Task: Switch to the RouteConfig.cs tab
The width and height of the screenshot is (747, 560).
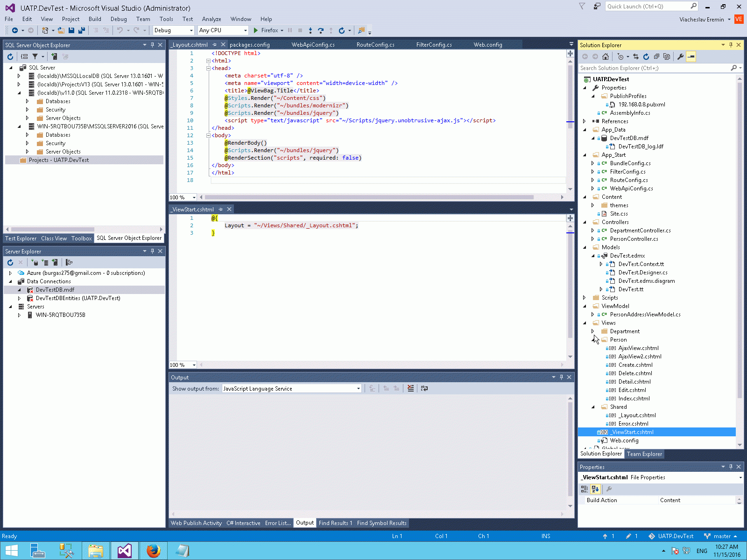Action: click(375, 45)
